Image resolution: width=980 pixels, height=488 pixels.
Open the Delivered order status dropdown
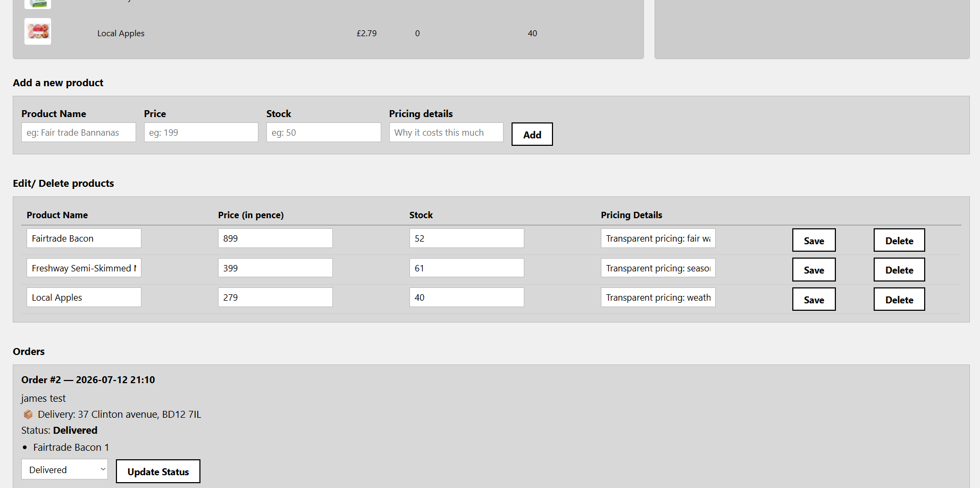[x=64, y=469]
